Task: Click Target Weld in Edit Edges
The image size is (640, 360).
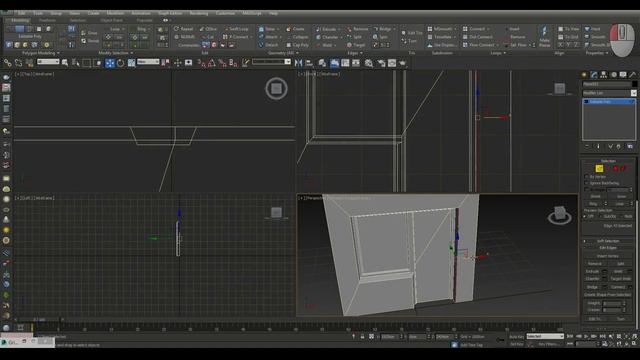Action: pos(620,279)
